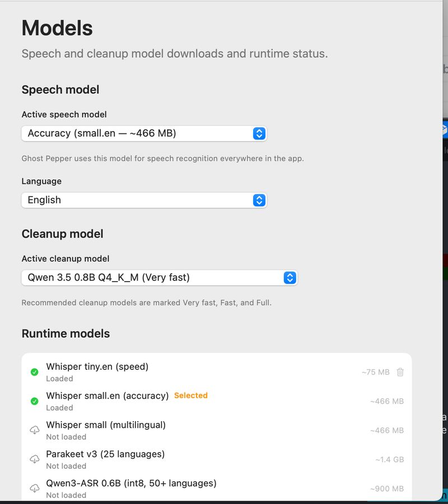Click the Whisper small (multilingual) row label
Screen dimensions: 448x504
pos(106,425)
